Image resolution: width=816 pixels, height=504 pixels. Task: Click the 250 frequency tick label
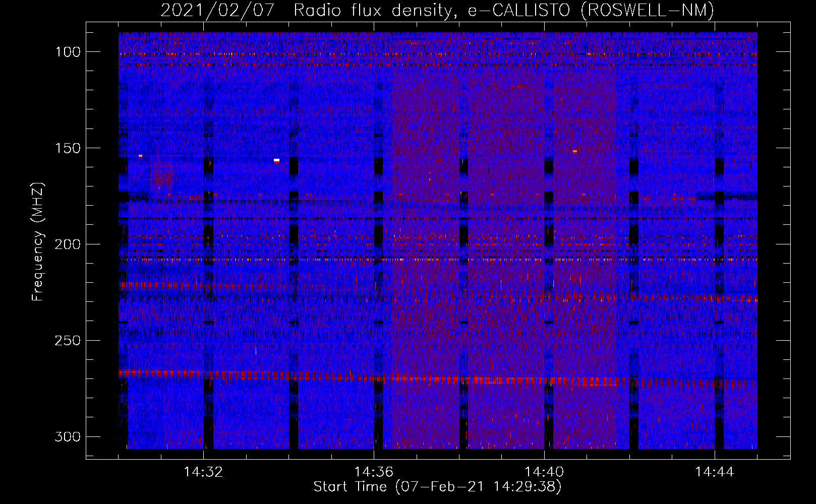click(67, 341)
